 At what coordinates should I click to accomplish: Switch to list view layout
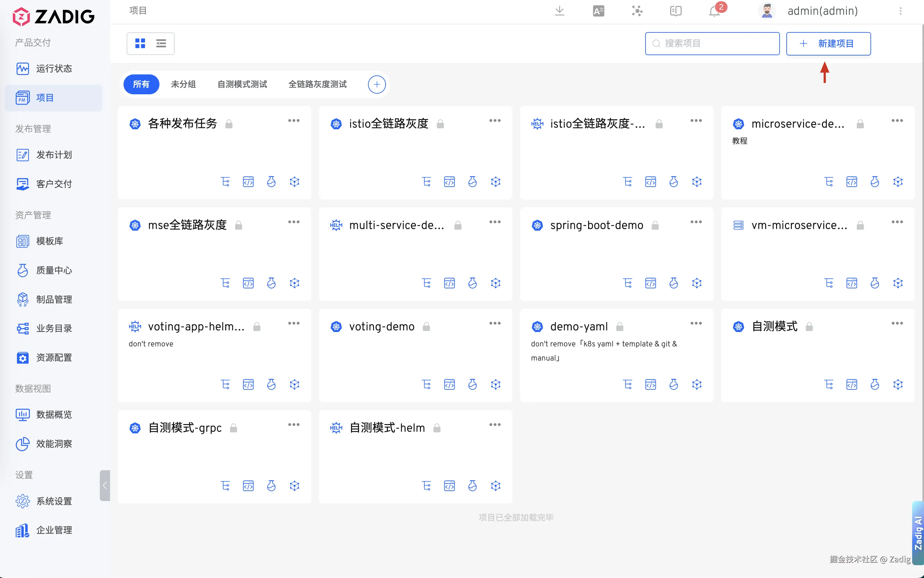pyautogui.click(x=161, y=44)
